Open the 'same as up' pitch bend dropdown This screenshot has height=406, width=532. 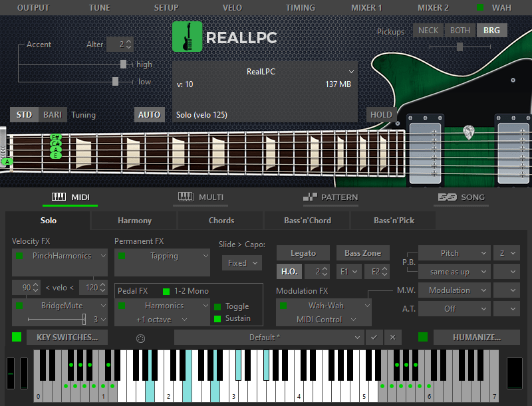454,271
